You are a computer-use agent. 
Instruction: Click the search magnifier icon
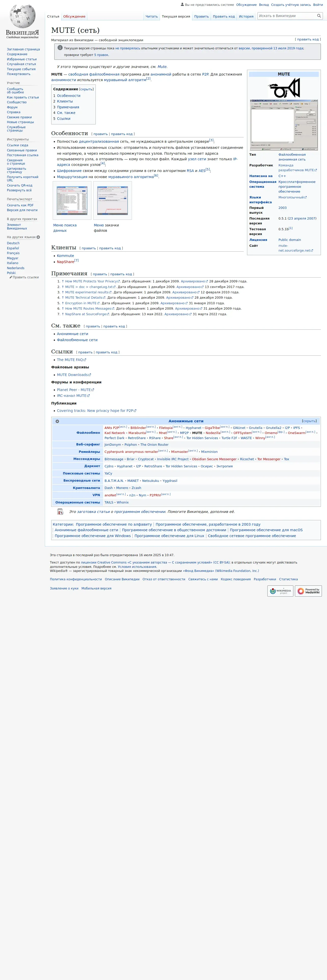click(x=319, y=16)
